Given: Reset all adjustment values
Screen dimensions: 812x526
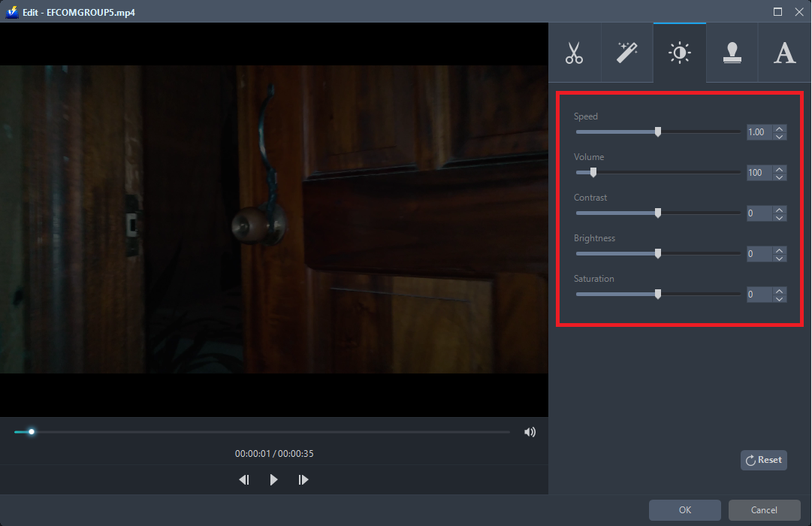Looking at the screenshot, I should [763, 460].
